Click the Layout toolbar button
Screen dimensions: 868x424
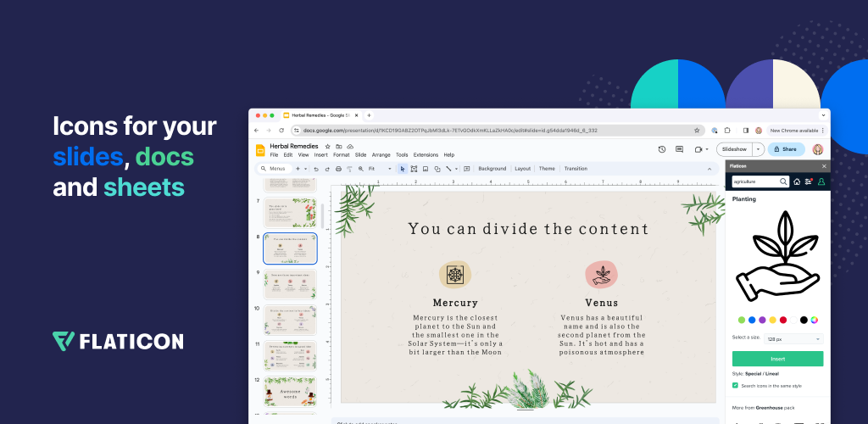tap(522, 169)
